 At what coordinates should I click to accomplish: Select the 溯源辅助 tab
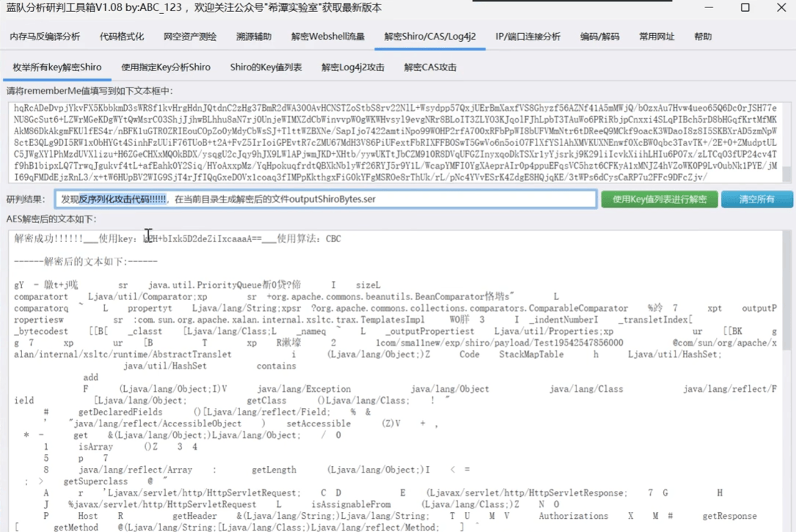(254, 37)
